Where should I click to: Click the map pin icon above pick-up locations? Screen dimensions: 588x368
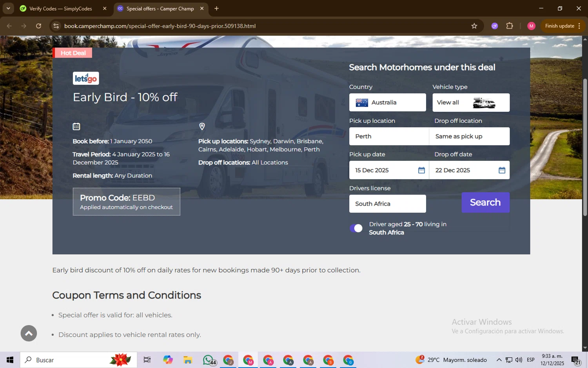(x=202, y=126)
